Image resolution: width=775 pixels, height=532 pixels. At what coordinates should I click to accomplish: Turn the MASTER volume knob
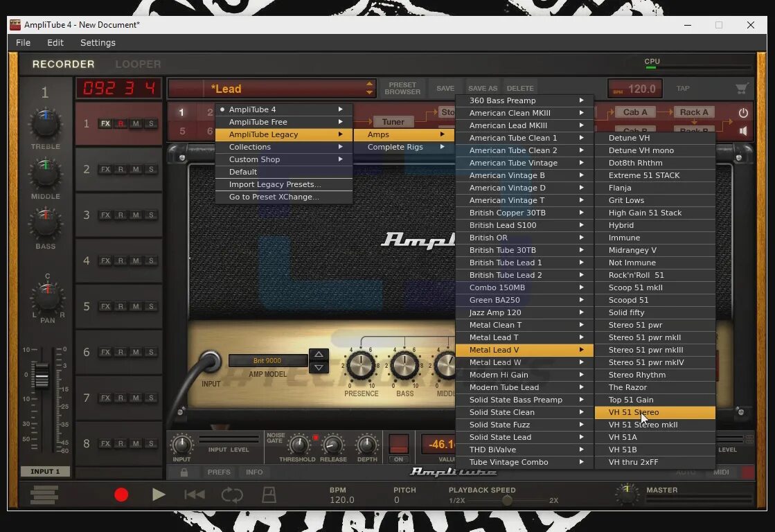[627, 493]
